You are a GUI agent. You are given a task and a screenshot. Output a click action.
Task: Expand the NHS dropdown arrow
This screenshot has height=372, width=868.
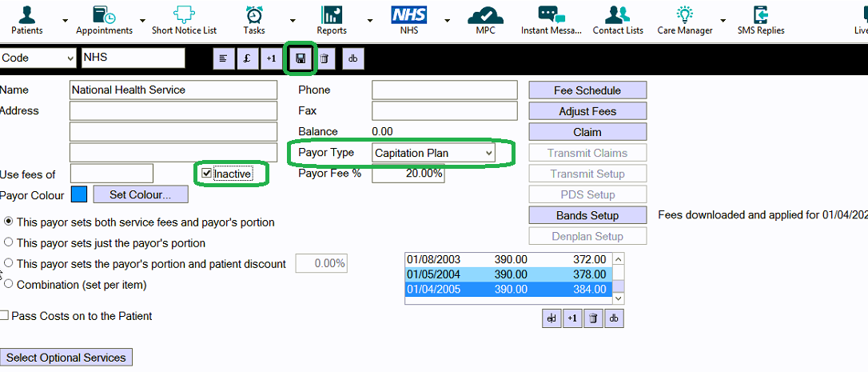coord(447,21)
